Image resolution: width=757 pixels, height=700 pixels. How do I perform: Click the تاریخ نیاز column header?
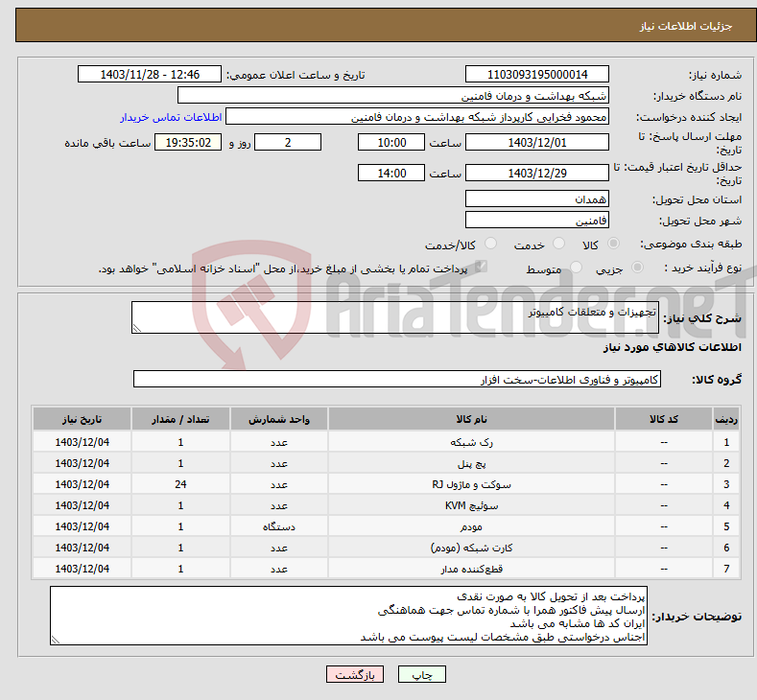coord(83,420)
